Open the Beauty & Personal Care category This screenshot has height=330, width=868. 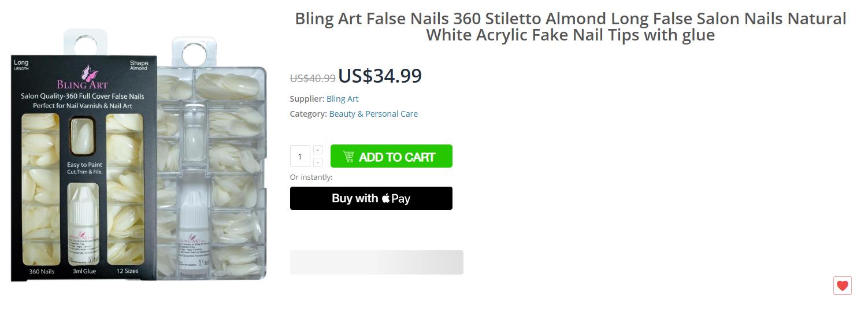(x=373, y=114)
